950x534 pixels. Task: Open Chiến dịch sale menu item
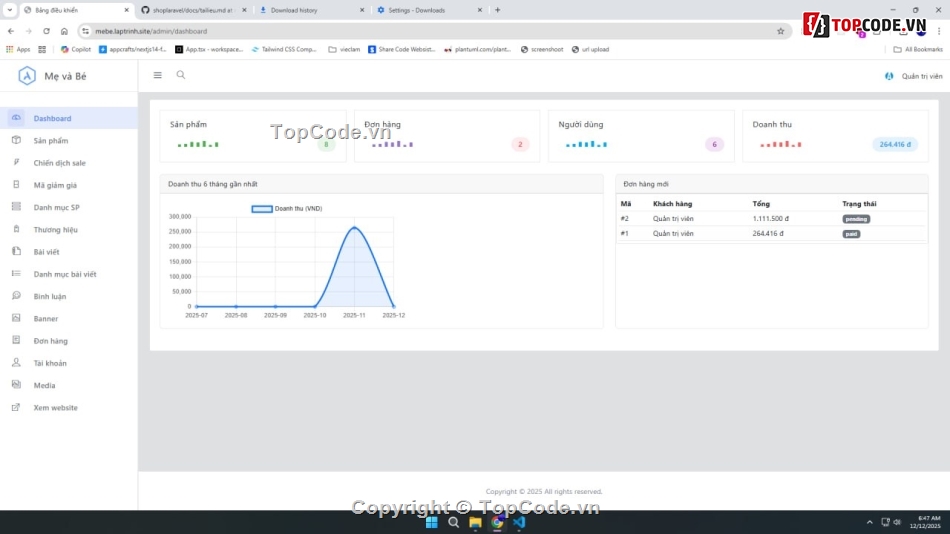[59, 163]
